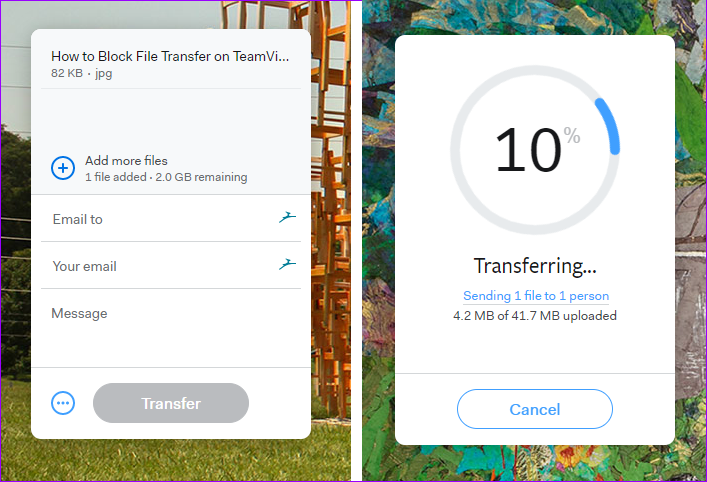The image size is (707, 482).
Task: Click the wooden chair tower wallpaper
Action: (331, 225)
